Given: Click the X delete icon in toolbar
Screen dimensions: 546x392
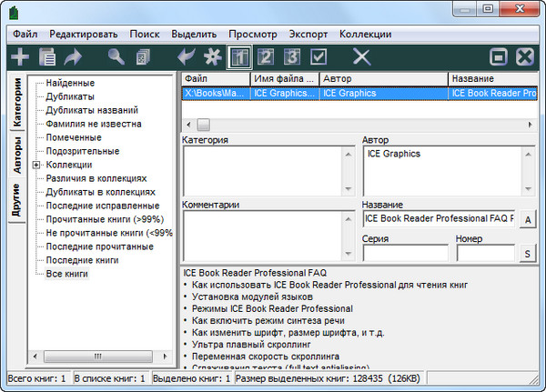Looking at the screenshot, I should 361,57.
